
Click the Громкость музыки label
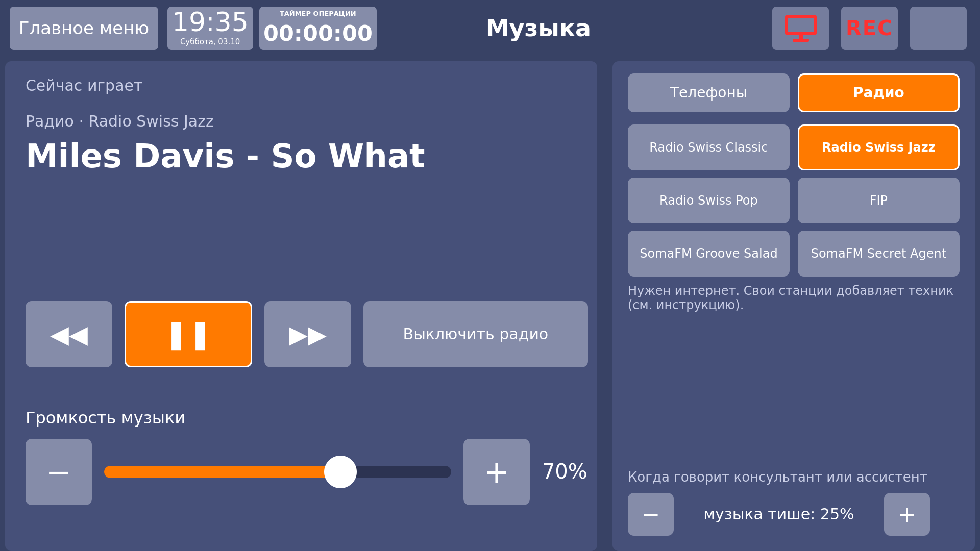pos(105,418)
